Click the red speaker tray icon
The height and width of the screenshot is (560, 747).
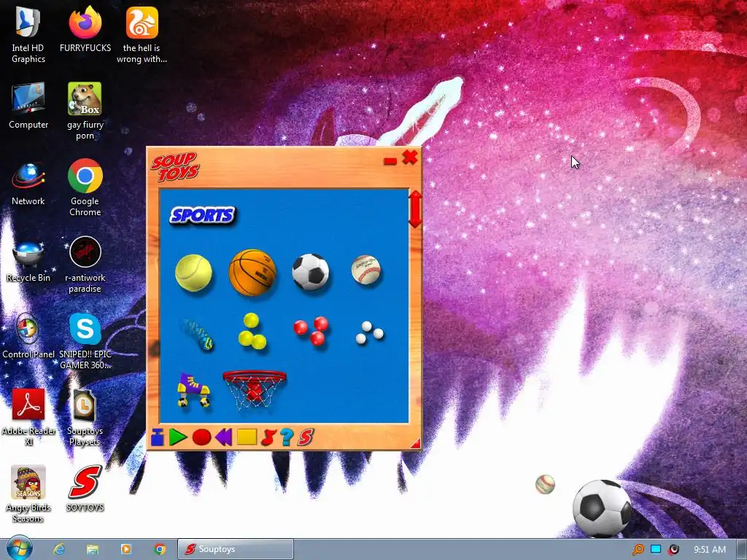coord(673,550)
